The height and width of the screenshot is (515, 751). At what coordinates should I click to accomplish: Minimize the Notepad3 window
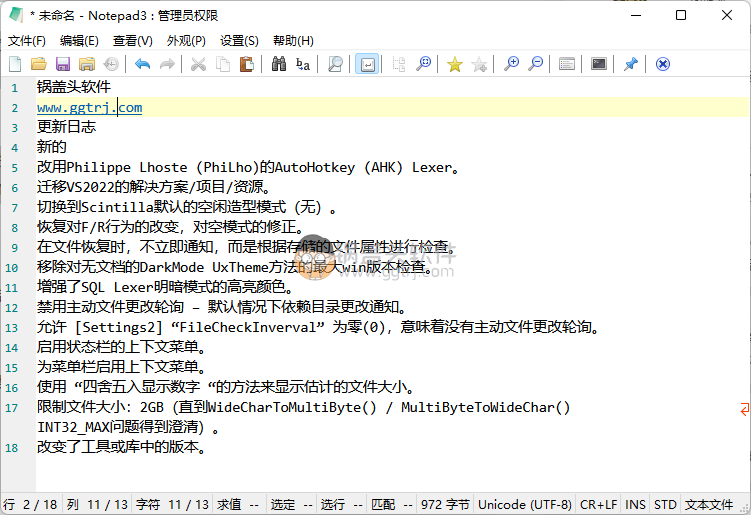tap(636, 15)
